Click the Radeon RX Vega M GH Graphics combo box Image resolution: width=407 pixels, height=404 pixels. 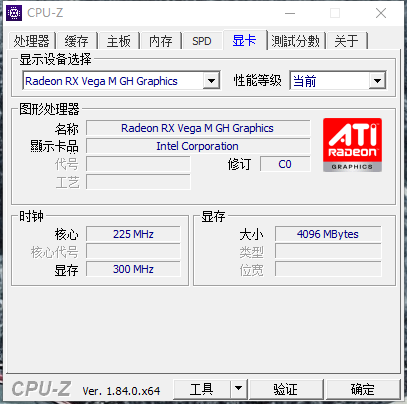pyautogui.click(x=121, y=80)
